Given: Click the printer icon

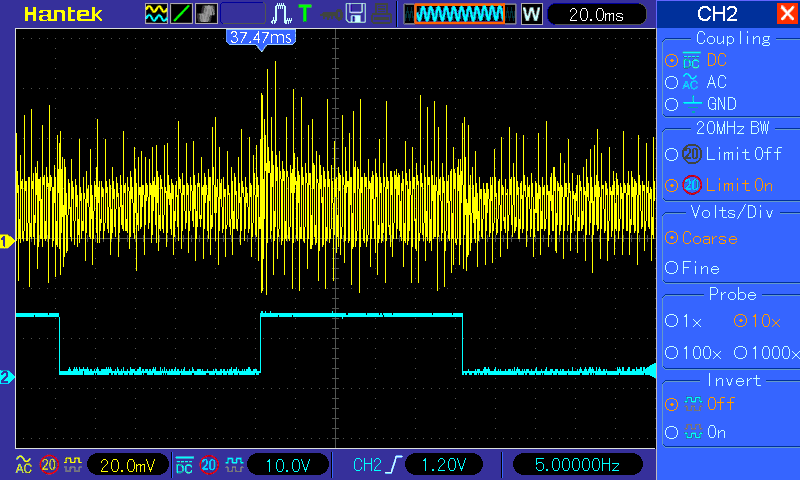Looking at the screenshot, I should (381, 14).
